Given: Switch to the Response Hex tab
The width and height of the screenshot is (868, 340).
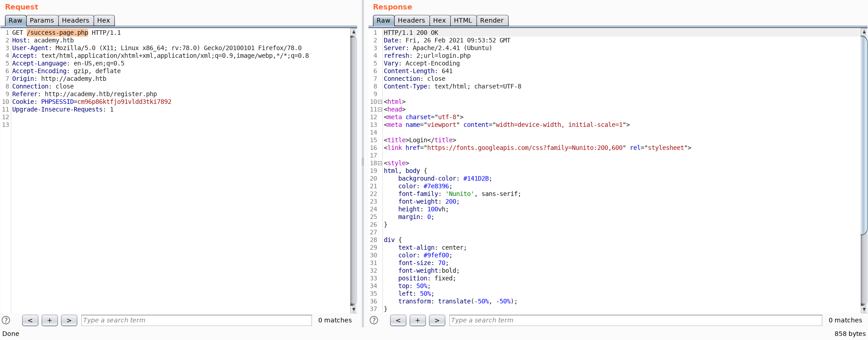Looking at the screenshot, I should (x=439, y=20).
